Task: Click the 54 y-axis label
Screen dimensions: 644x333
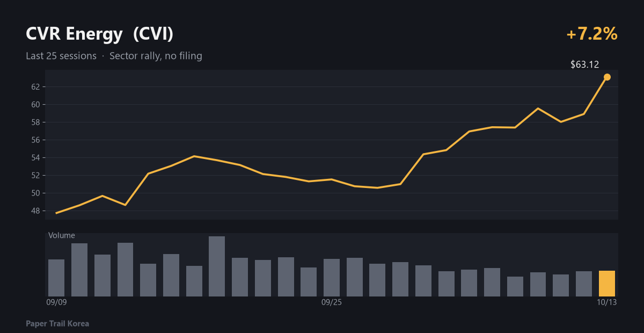Action: (x=36, y=158)
